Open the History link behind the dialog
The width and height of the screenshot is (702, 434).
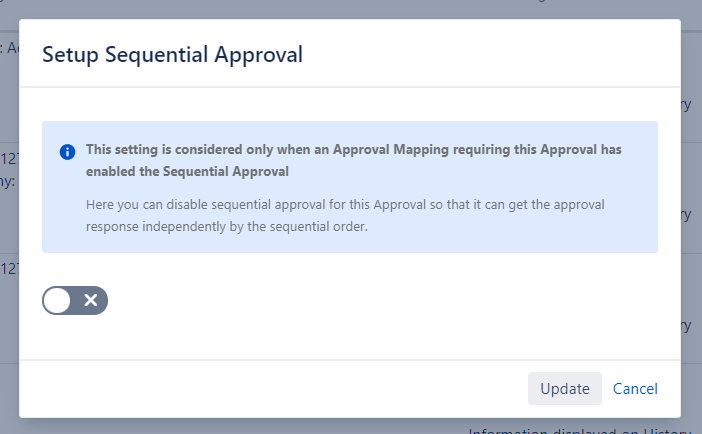click(x=668, y=430)
